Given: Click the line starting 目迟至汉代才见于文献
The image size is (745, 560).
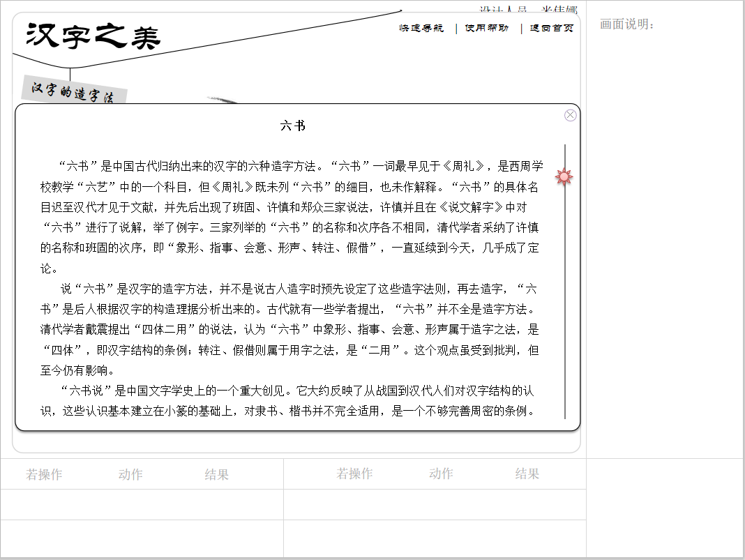Looking at the screenshot, I should coord(284,208).
